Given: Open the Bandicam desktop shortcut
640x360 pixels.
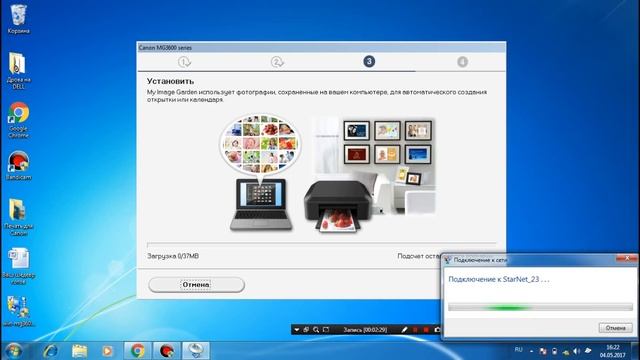Looking at the screenshot, I should tap(18, 165).
